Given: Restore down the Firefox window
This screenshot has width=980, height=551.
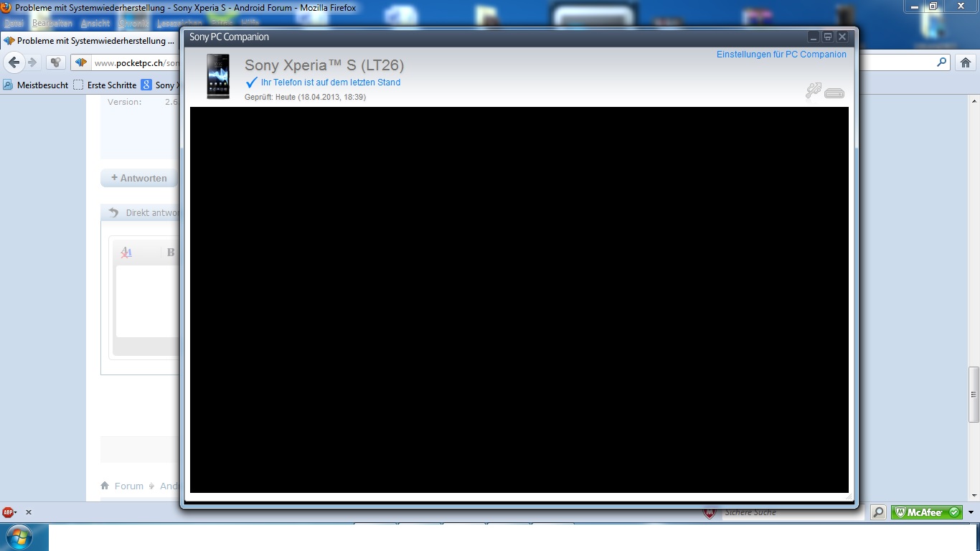Looking at the screenshot, I should click(x=933, y=6).
